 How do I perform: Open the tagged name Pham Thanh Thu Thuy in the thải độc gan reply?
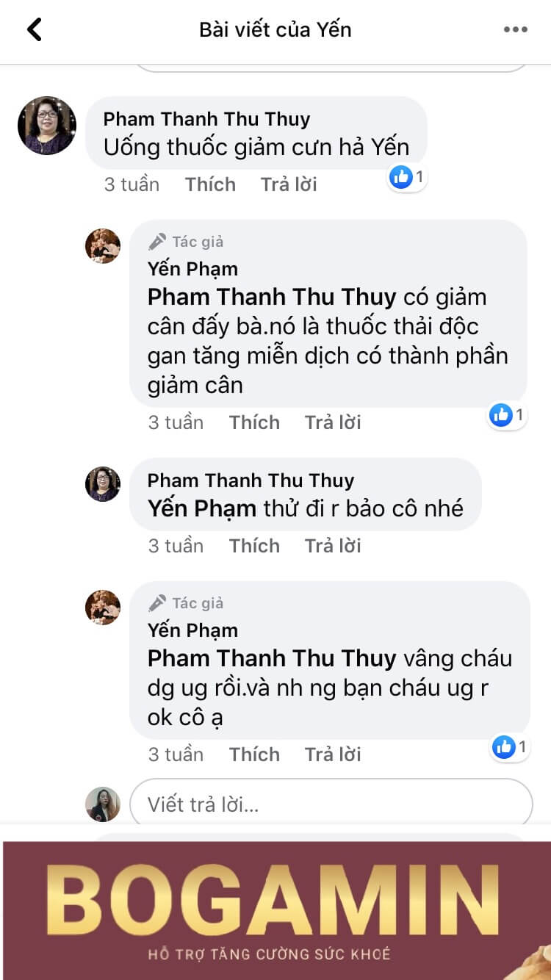pyautogui.click(x=272, y=297)
